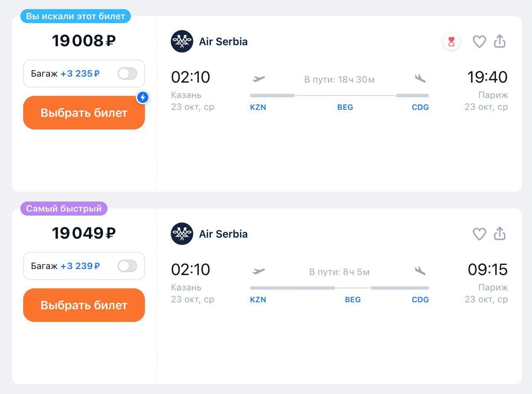Click Air Serbia logo on the second ticket

[182, 234]
